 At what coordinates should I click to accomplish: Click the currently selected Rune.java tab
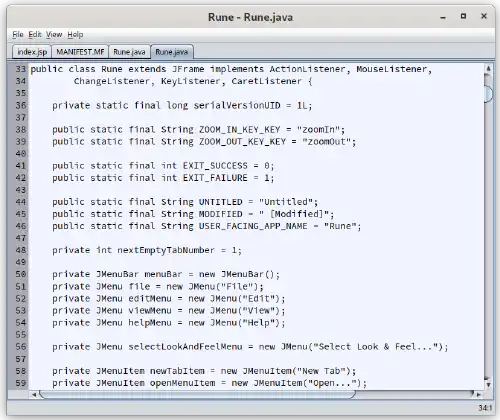[172, 52]
